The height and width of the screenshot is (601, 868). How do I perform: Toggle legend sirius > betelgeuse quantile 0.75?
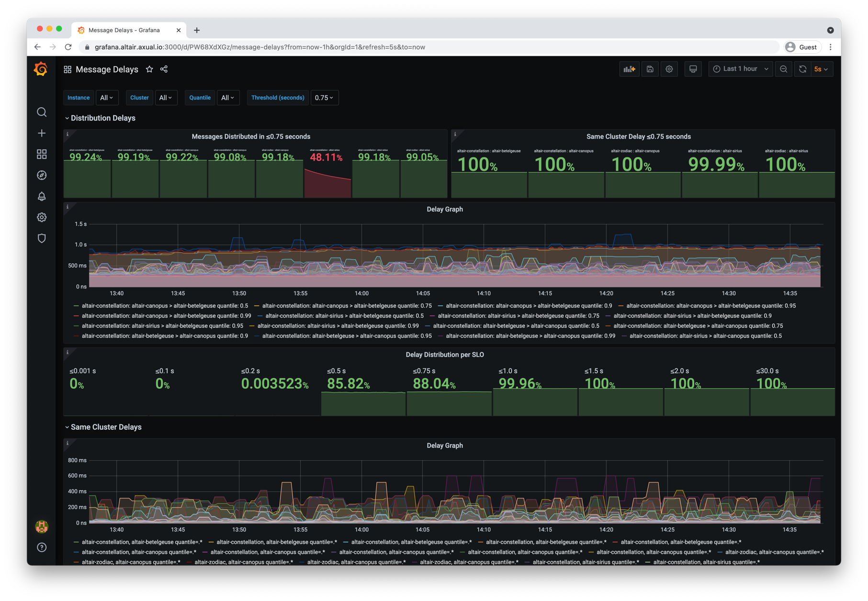(519, 316)
